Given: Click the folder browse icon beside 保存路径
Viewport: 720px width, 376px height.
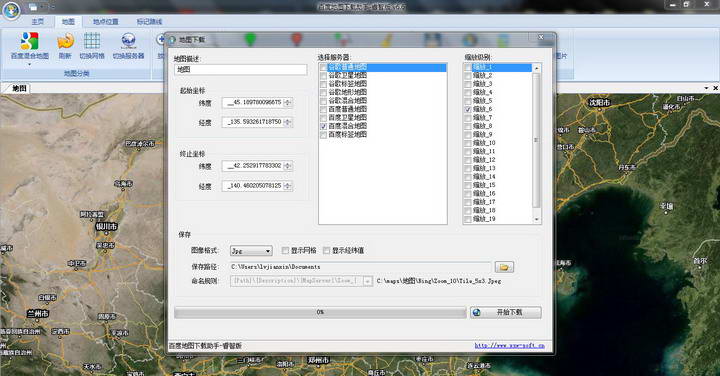Looking at the screenshot, I should coord(504,267).
